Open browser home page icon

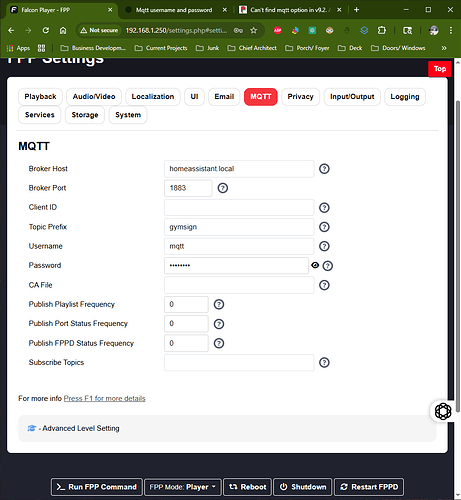tap(63, 30)
